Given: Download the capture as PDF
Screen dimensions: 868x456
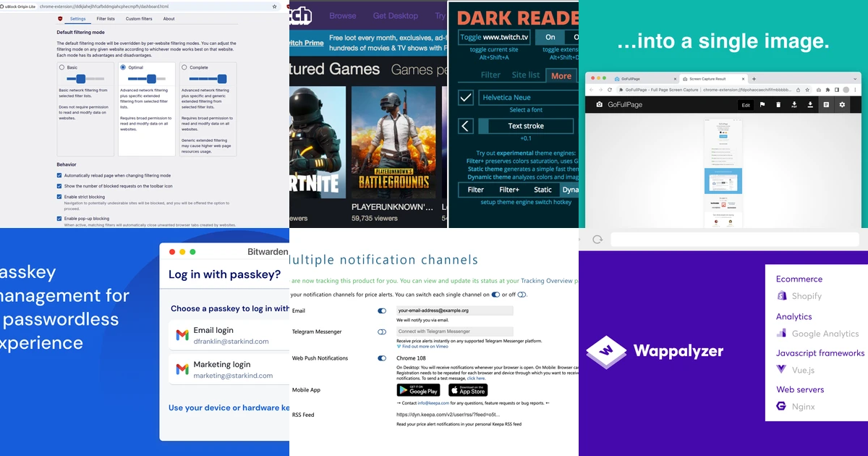Looking at the screenshot, I should tap(794, 105).
